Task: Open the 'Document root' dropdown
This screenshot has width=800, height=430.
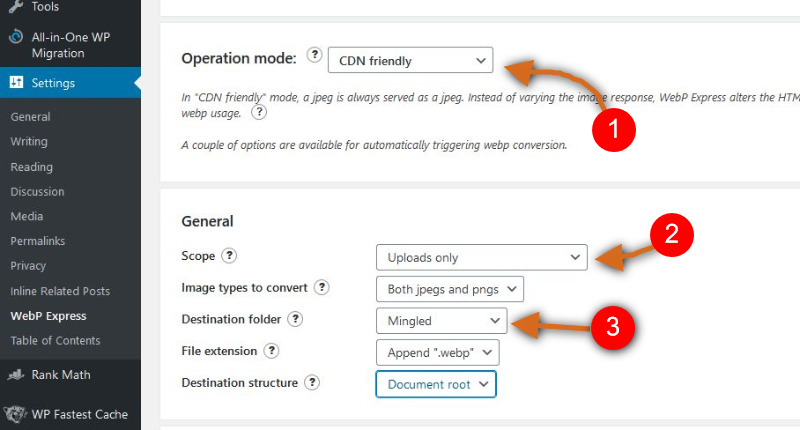Action: (x=436, y=384)
